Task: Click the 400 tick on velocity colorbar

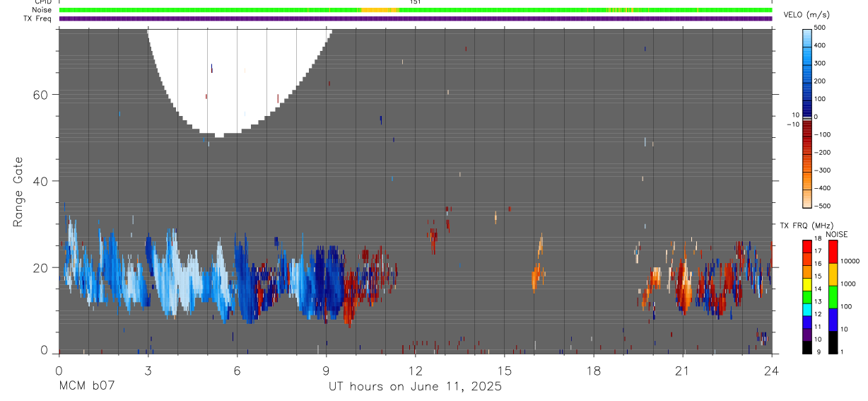Action: coord(821,45)
